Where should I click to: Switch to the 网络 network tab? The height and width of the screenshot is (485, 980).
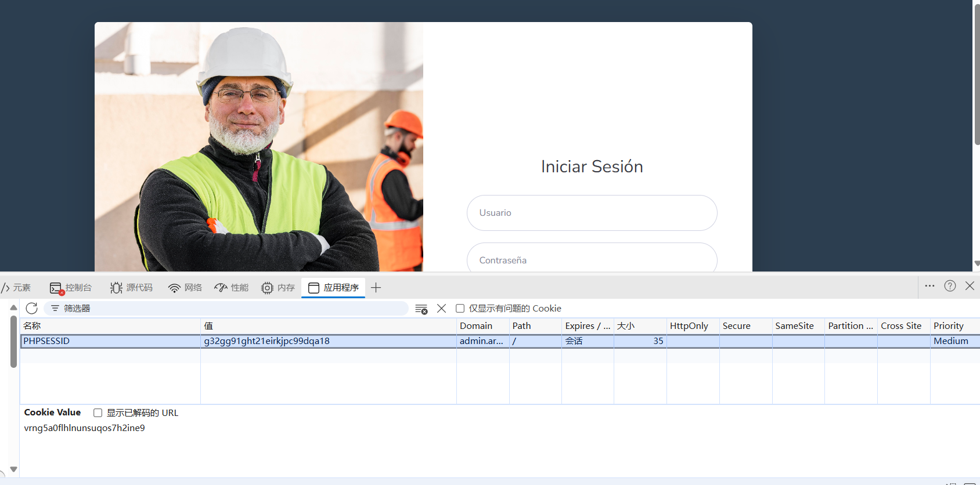(185, 288)
